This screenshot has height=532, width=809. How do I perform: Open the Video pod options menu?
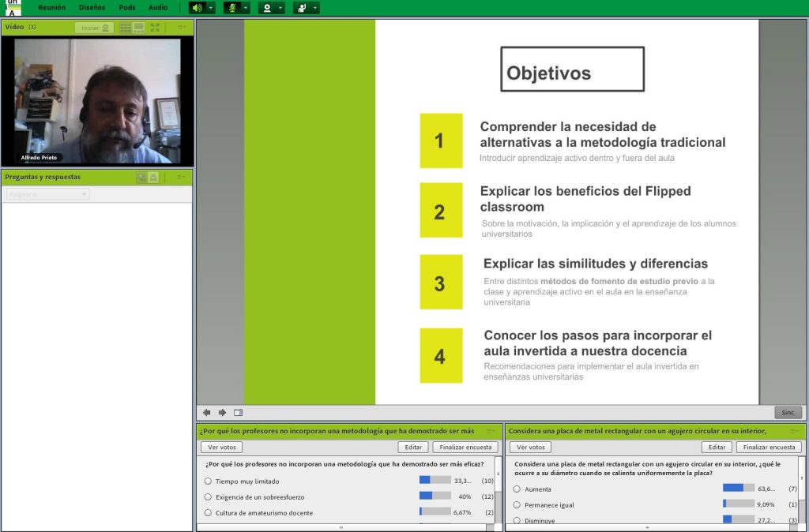[181, 28]
